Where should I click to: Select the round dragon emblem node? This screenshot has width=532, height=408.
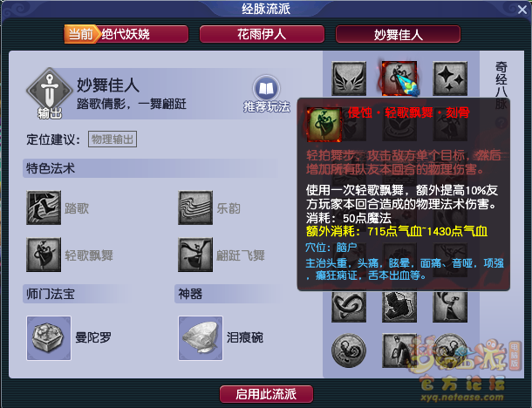pos(349,350)
